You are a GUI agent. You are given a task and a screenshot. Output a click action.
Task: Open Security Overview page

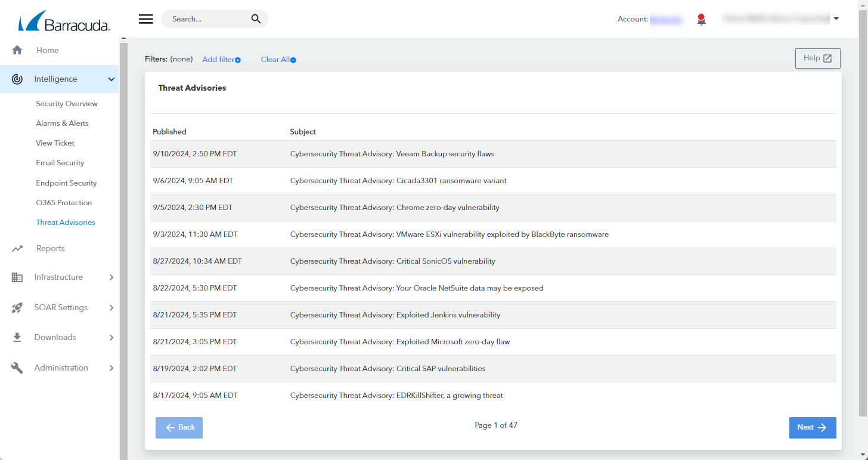coord(67,104)
